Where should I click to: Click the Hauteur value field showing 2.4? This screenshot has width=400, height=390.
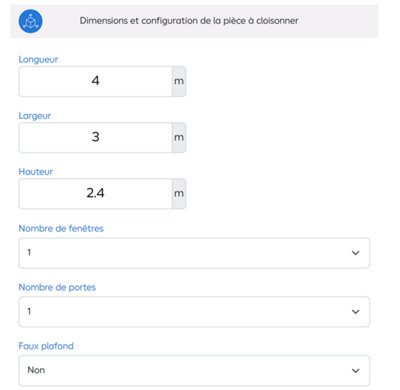[95, 194]
